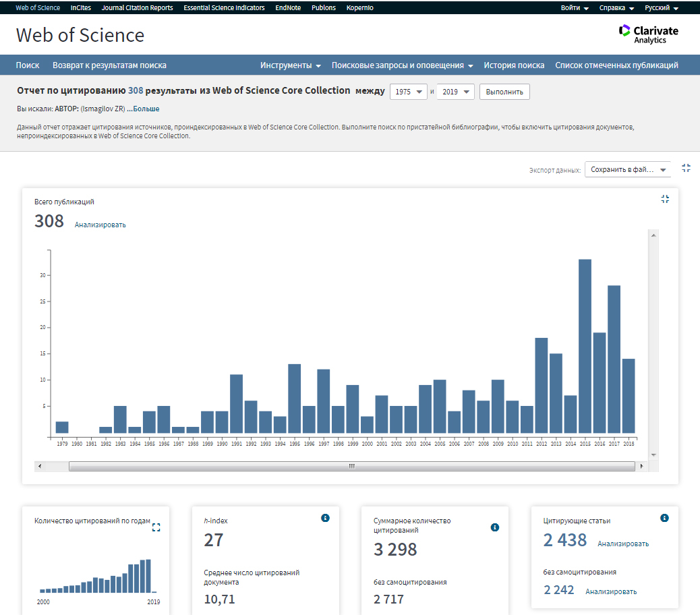Open EndNote link

[x=288, y=8]
